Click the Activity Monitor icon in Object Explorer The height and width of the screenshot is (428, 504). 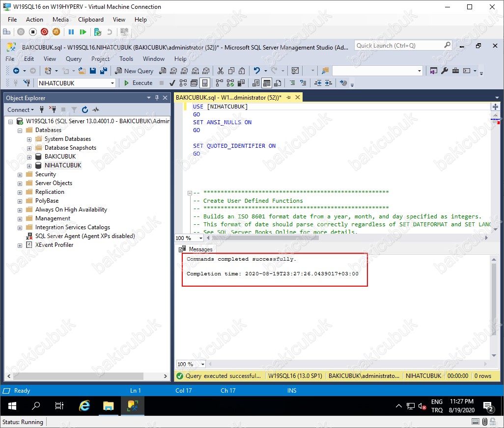pos(96,110)
